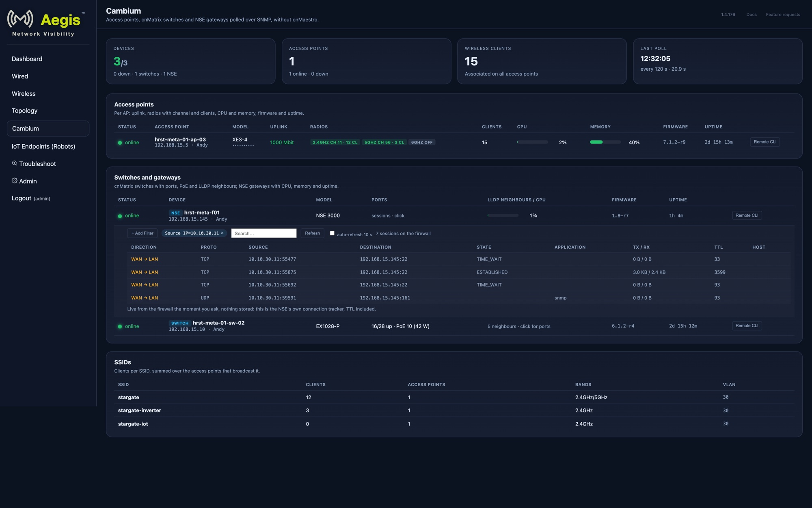Open Topology in sidebar

pyautogui.click(x=24, y=111)
